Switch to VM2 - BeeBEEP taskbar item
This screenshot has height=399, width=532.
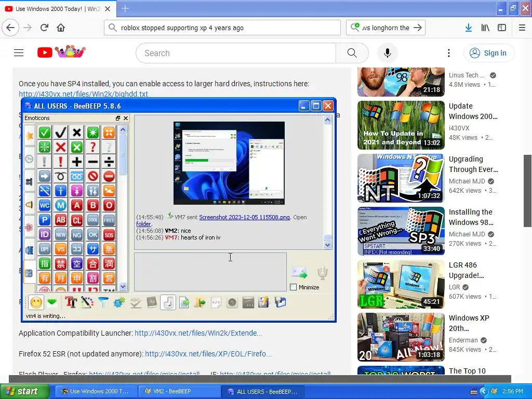click(179, 391)
